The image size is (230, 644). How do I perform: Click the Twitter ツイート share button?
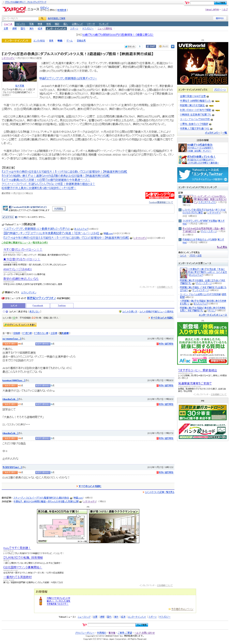130,46
